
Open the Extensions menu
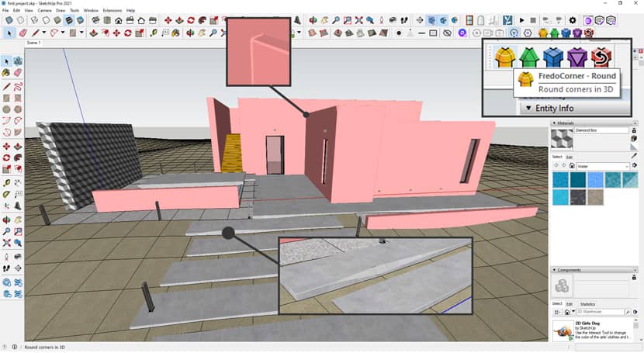click(x=113, y=10)
